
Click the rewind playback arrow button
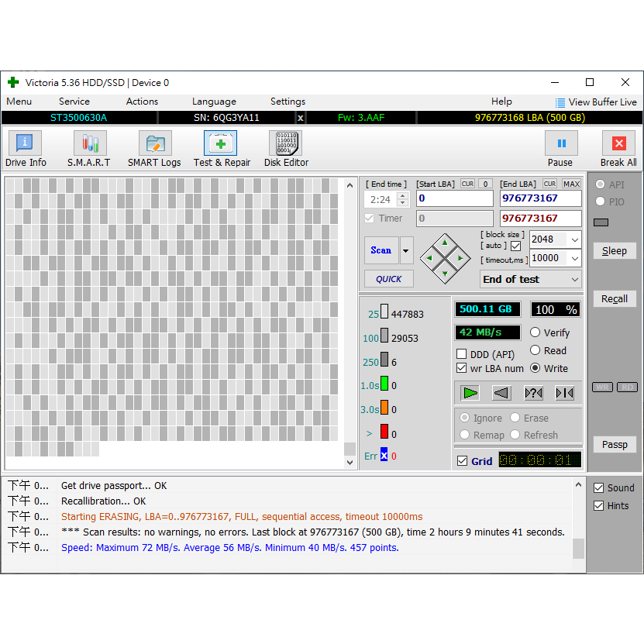pos(501,393)
